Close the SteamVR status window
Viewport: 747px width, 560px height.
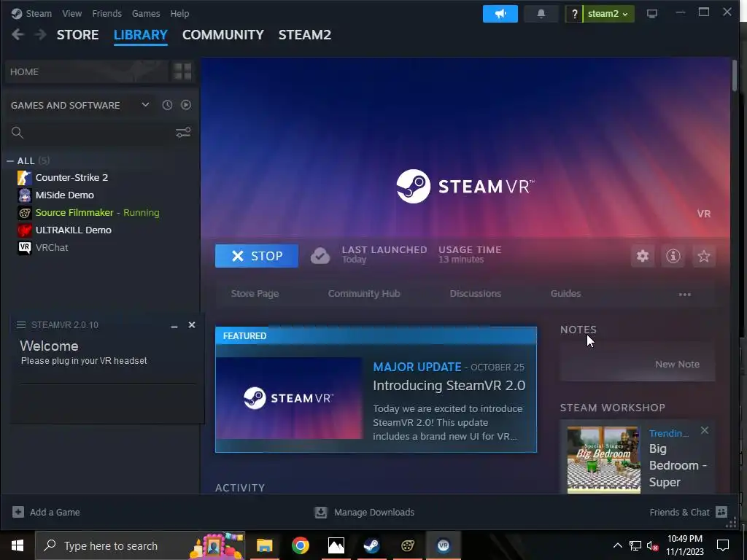coord(192,324)
